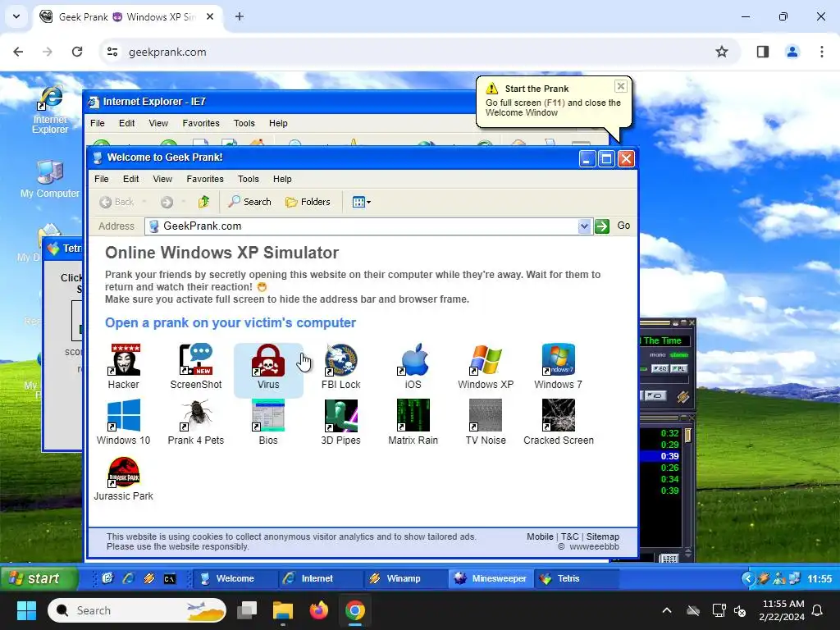840x630 pixels.
Task: Open Tools menu in Welcome window
Action: pyautogui.click(x=248, y=179)
